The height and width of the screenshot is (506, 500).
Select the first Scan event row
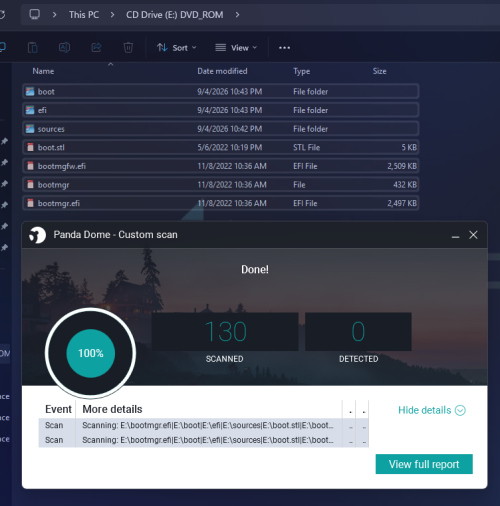click(x=203, y=425)
